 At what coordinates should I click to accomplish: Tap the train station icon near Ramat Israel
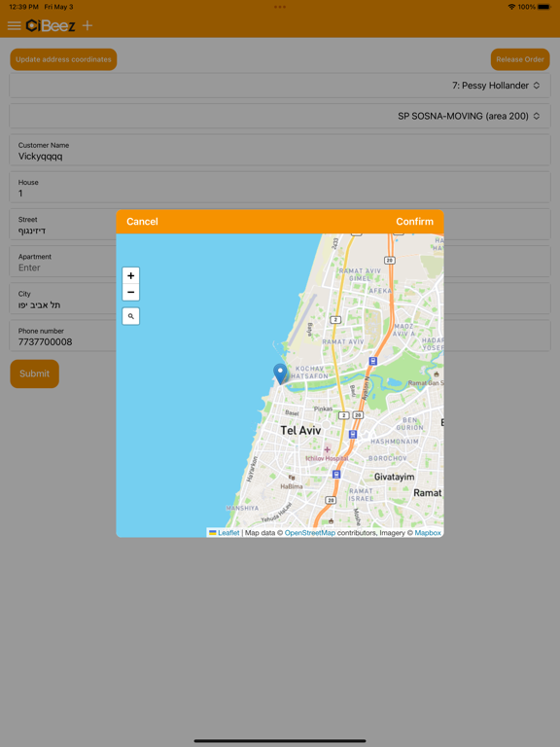(x=336, y=474)
